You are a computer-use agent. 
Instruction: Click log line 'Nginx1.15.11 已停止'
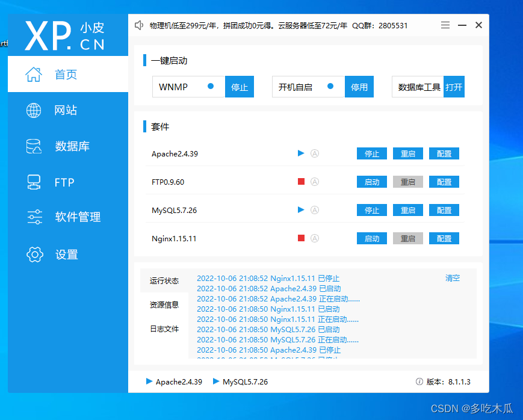tap(268, 278)
